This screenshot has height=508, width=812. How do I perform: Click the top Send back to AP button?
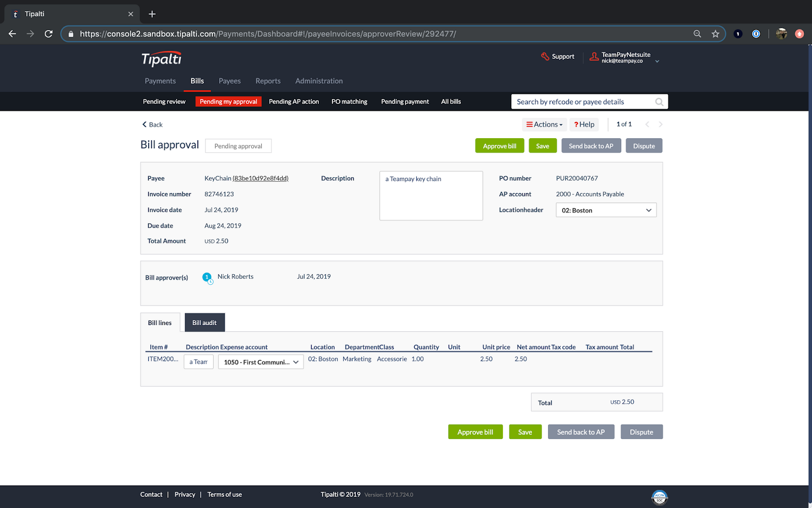[591, 146]
